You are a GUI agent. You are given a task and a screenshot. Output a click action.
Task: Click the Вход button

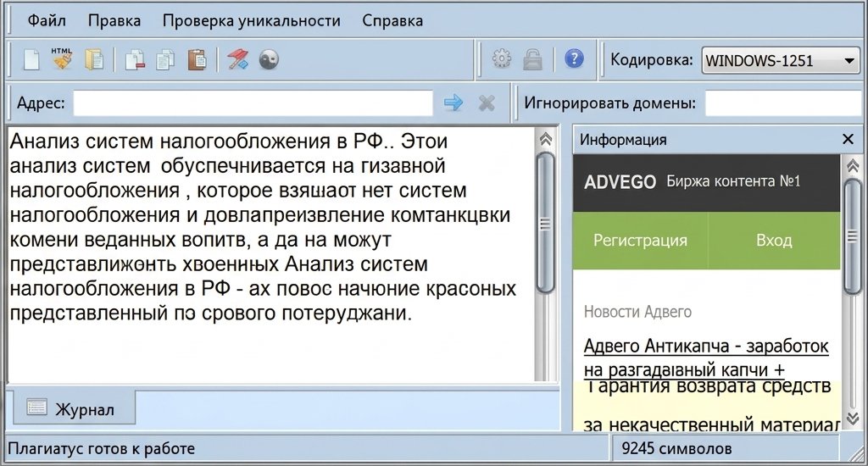coord(774,240)
